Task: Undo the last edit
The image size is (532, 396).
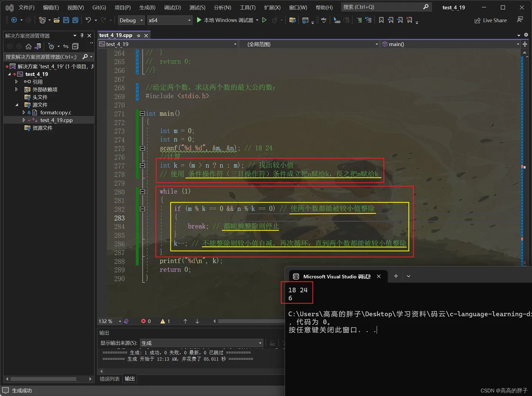Action: (x=88, y=20)
